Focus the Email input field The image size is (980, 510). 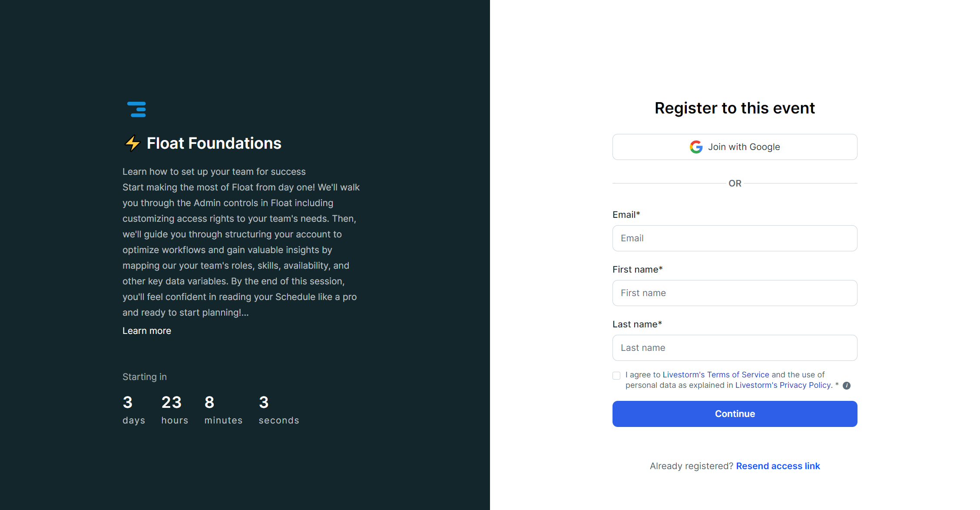pyautogui.click(x=735, y=238)
